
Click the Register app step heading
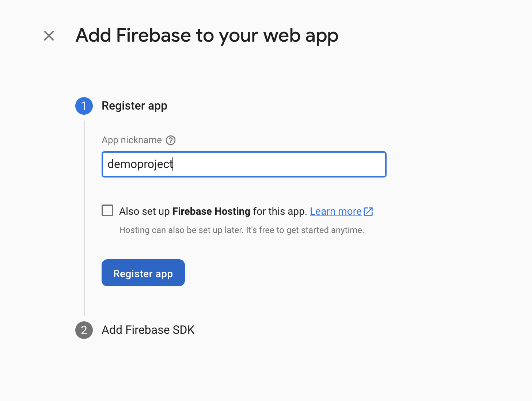pos(134,106)
